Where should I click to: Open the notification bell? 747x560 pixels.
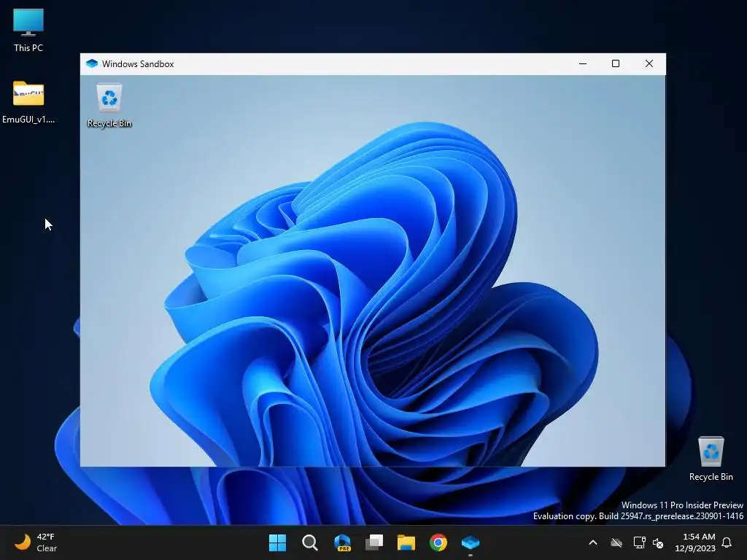(x=727, y=542)
